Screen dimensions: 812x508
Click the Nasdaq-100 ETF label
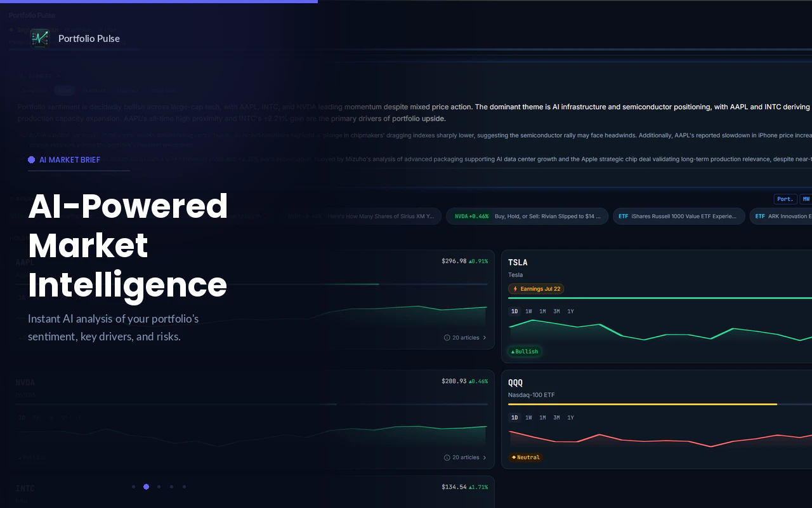(531, 395)
